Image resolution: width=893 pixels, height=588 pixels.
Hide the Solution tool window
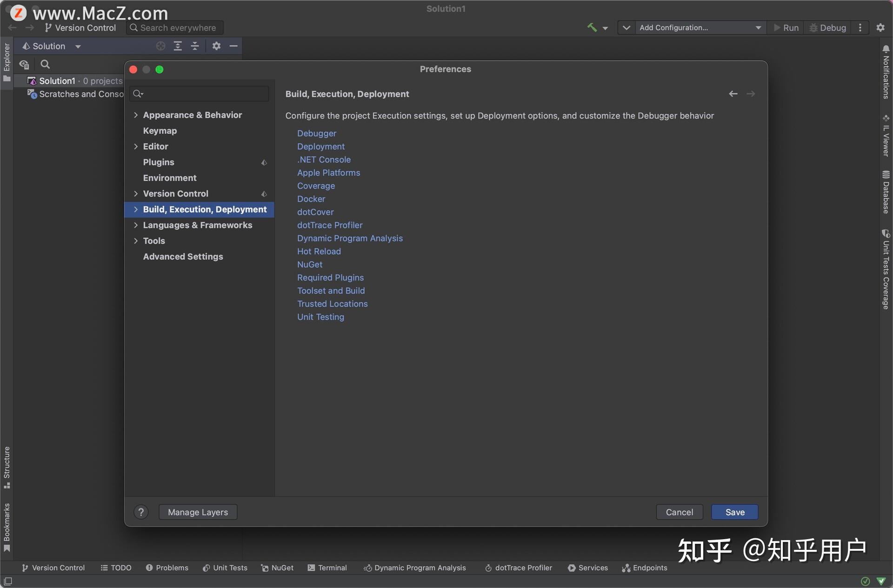pyautogui.click(x=233, y=46)
